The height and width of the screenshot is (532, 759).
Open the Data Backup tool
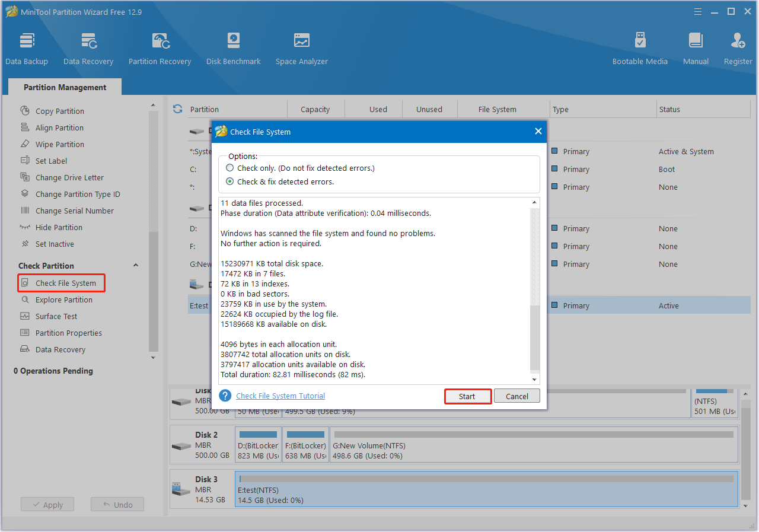pos(27,49)
